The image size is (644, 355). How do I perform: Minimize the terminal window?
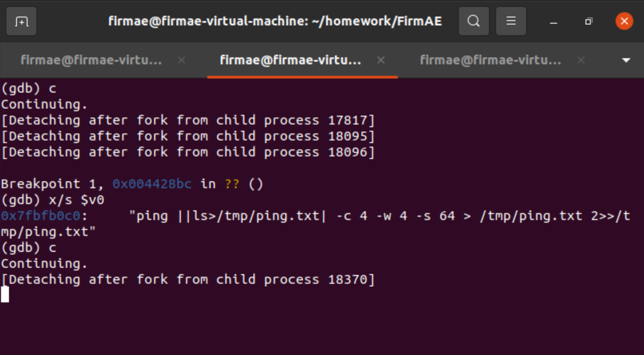pos(554,22)
